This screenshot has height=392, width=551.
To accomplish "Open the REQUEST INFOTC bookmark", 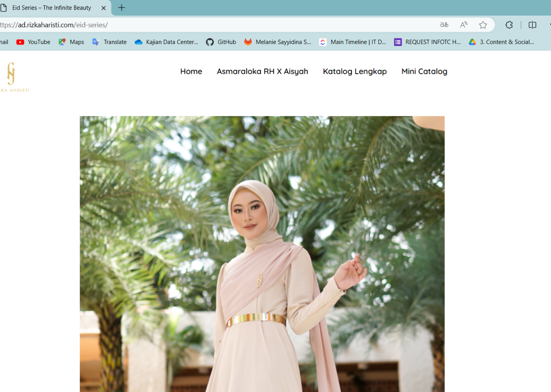I will click(x=427, y=42).
